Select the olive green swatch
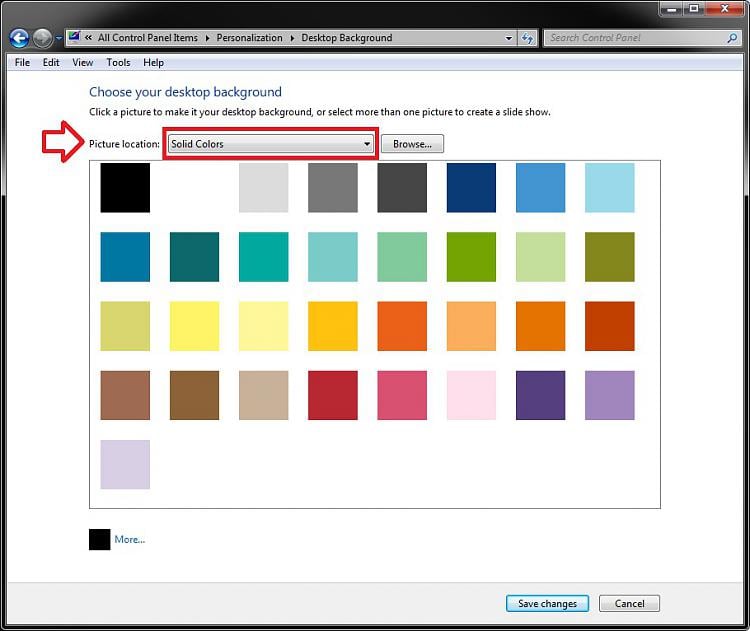The height and width of the screenshot is (631, 750). (610, 257)
